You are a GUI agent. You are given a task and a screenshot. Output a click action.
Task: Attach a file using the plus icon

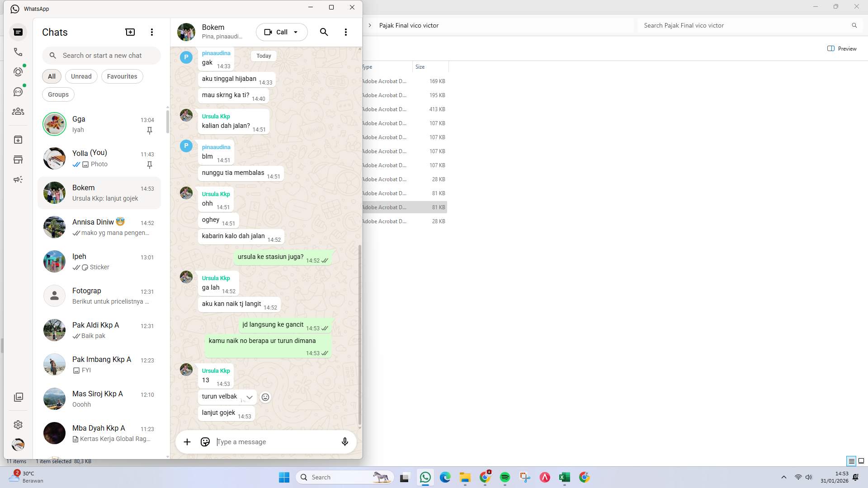[187, 442]
